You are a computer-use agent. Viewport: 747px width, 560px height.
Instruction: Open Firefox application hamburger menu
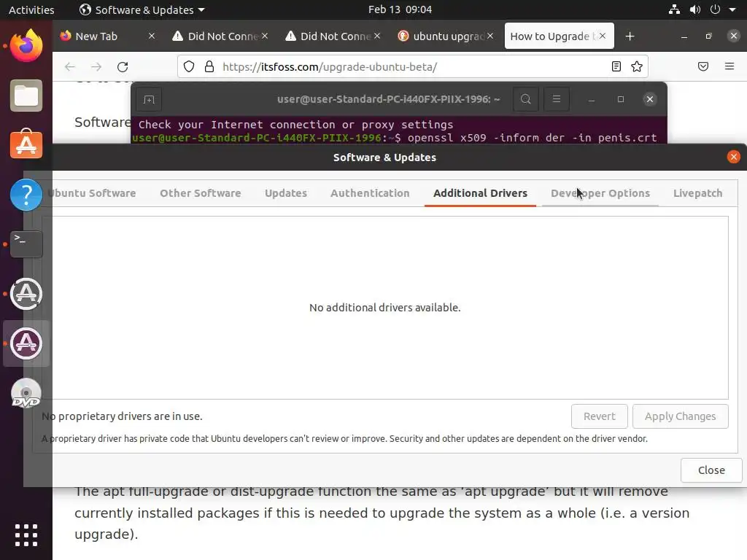(x=729, y=66)
